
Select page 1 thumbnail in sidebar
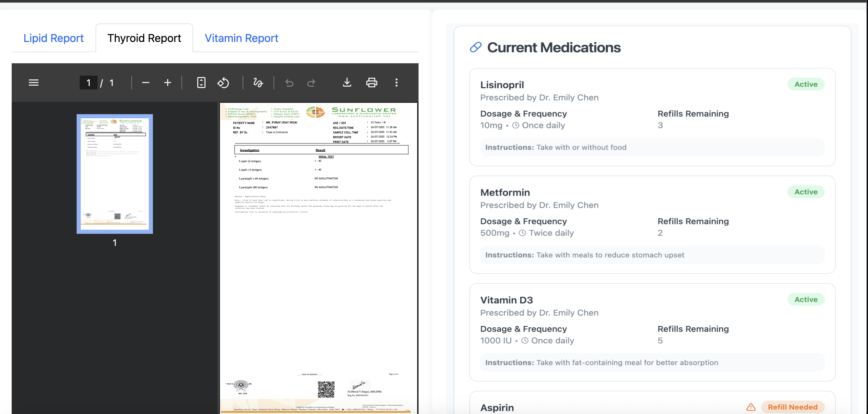115,174
